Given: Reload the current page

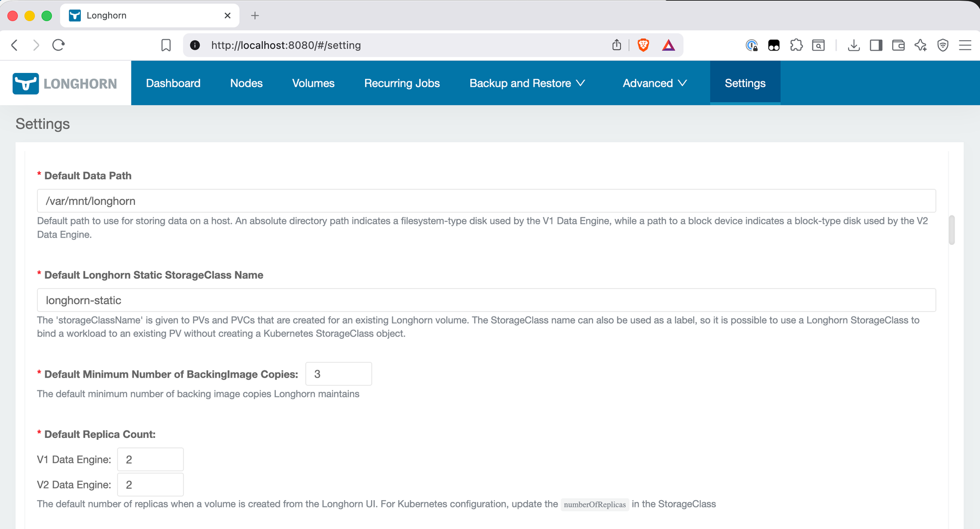Looking at the screenshot, I should click(58, 45).
